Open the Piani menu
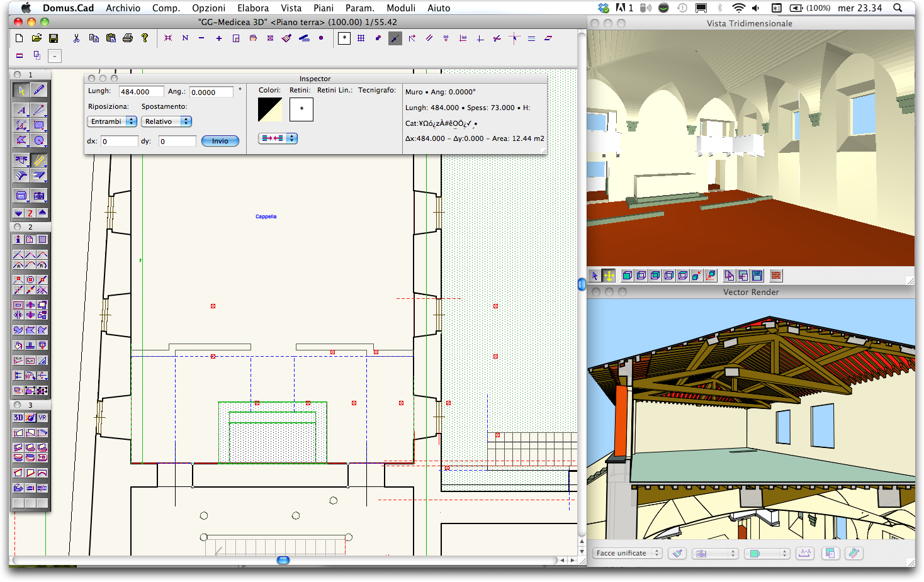Image resolution: width=924 pixels, height=582 pixels. point(324,8)
